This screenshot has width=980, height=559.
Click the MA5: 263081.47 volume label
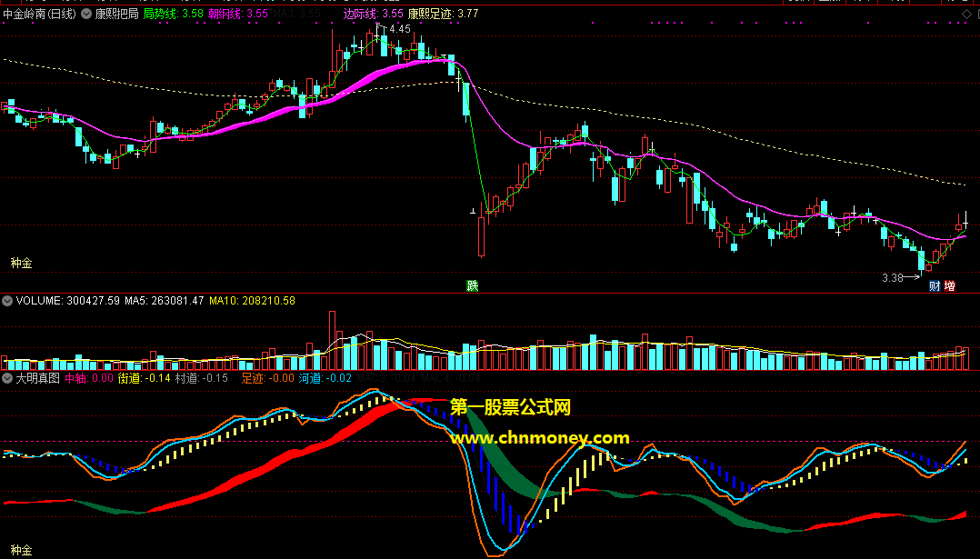[165, 301]
